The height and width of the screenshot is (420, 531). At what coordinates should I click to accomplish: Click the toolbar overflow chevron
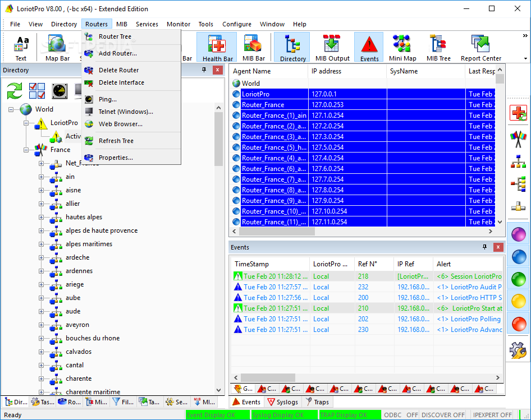[x=525, y=35]
